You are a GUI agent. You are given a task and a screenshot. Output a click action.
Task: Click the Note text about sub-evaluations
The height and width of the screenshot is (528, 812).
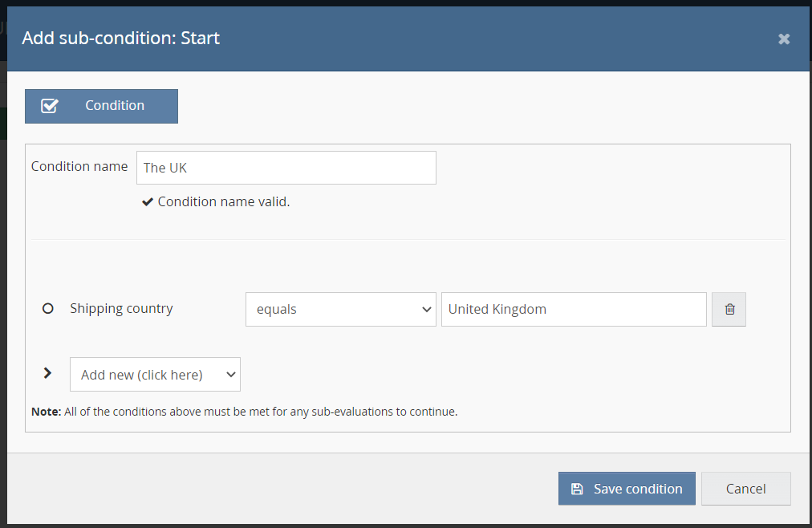coord(244,412)
